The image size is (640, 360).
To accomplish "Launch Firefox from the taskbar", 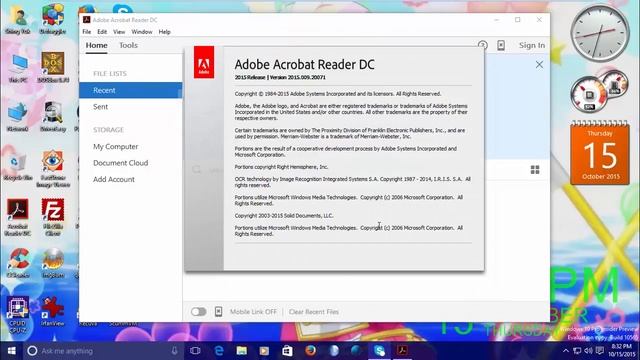I will tap(310, 351).
